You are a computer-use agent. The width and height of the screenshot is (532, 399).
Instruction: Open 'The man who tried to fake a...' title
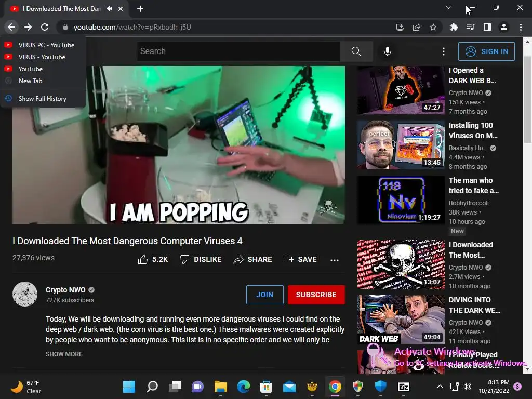(x=474, y=185)
